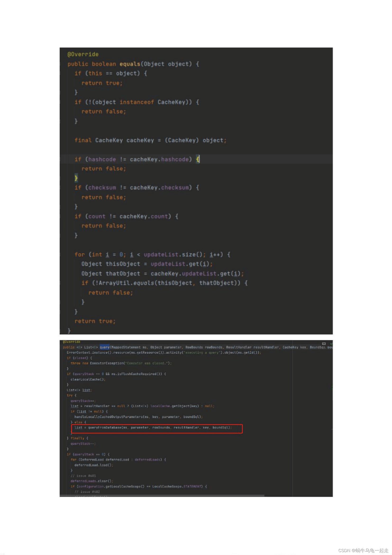Click 'final CacheKey cacheKey = (CacheKey) object;'
Screen dimensions: 392x555
point(151,140)
